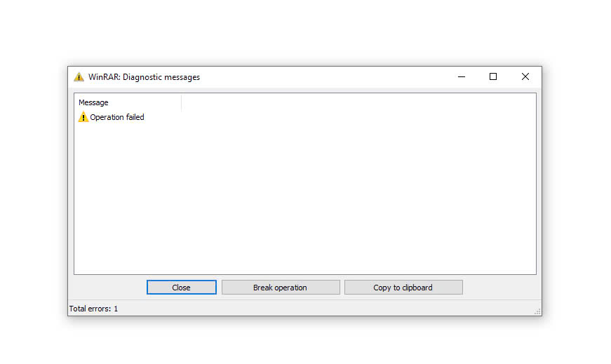The width and height of the screenshot is (611, 364).
Task: Click the resize grip in the status bar corner
Action: click(537, 311)
